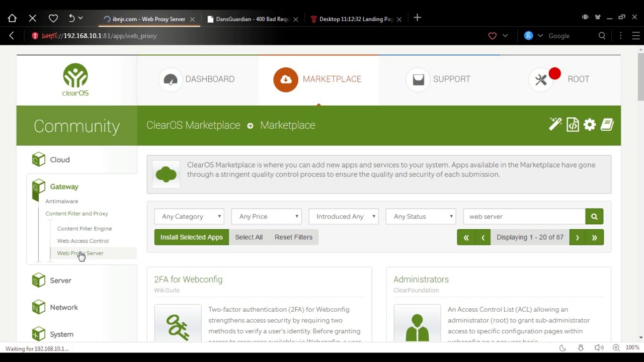Click the browser search magnifier icon
The image size is (644, 362).
coord(602,36)
